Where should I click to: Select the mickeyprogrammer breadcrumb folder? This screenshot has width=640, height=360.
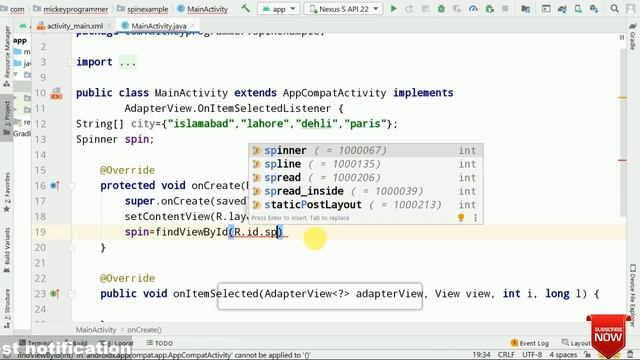(71, 9)
